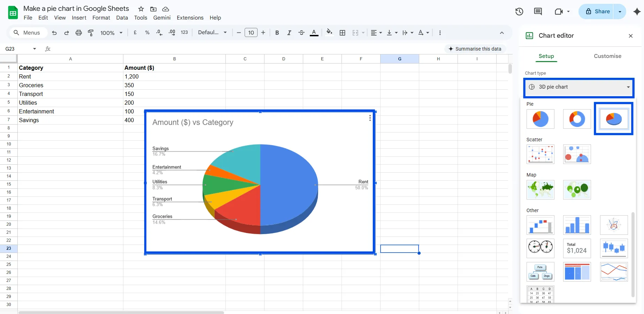644x314 pixels.
Task: Expand the 100% zoom dropdown
Action: [x=112, y=33]
